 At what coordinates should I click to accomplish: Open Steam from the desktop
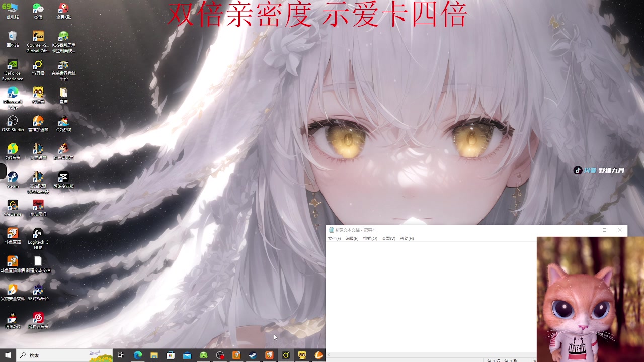click(13, 178)
